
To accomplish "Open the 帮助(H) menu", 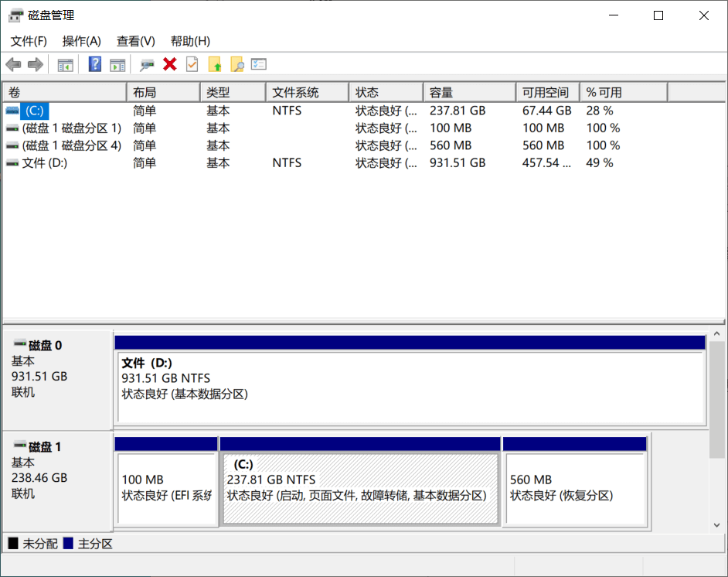I will [190, 41].
